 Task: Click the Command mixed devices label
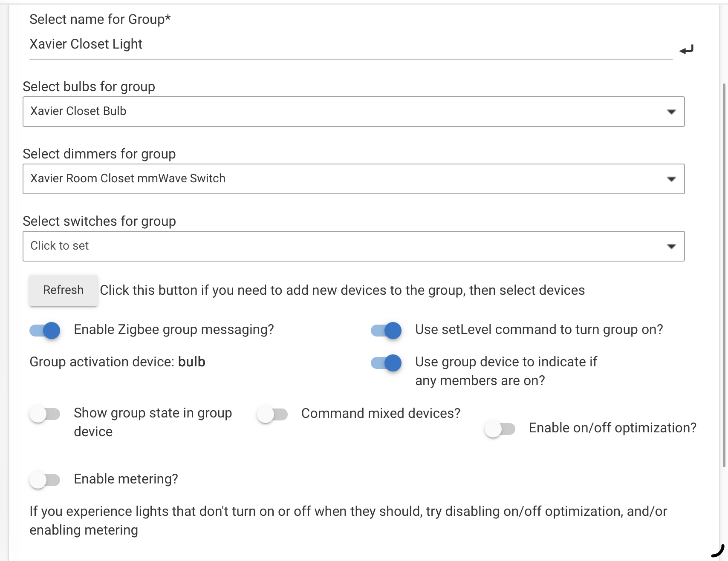pos(381,414)
